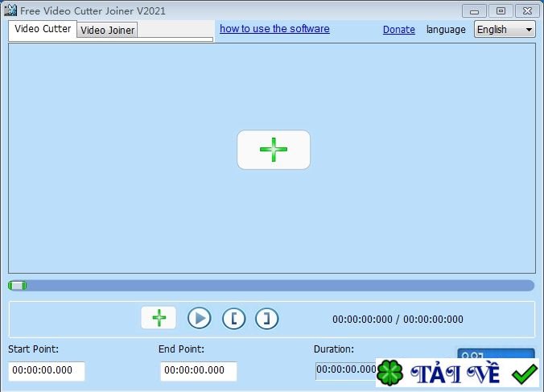
Task: Switch to the Video Joiner tab
Action: (x=107, y=30)
